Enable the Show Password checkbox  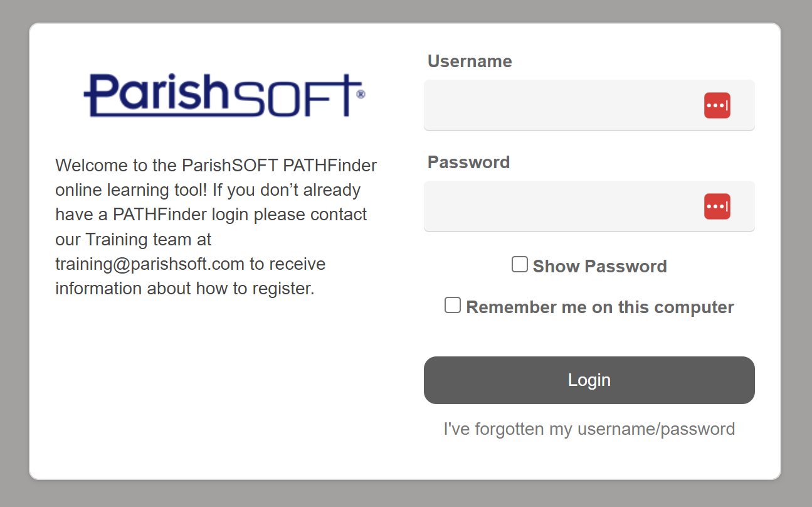click(520, 265)
